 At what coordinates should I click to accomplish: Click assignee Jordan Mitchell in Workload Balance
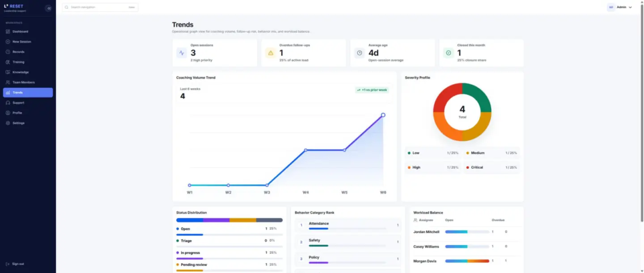pyautogui.click(x=426, y=232)
